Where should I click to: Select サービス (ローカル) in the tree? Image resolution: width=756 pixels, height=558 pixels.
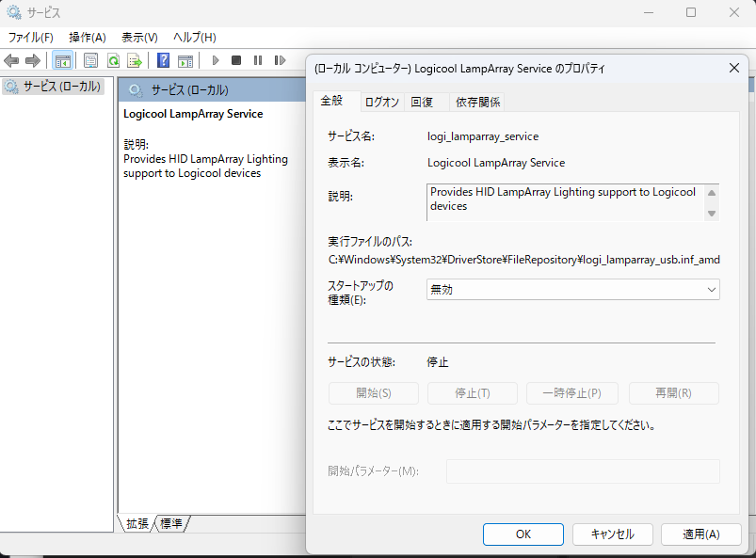tap(56, 87)
